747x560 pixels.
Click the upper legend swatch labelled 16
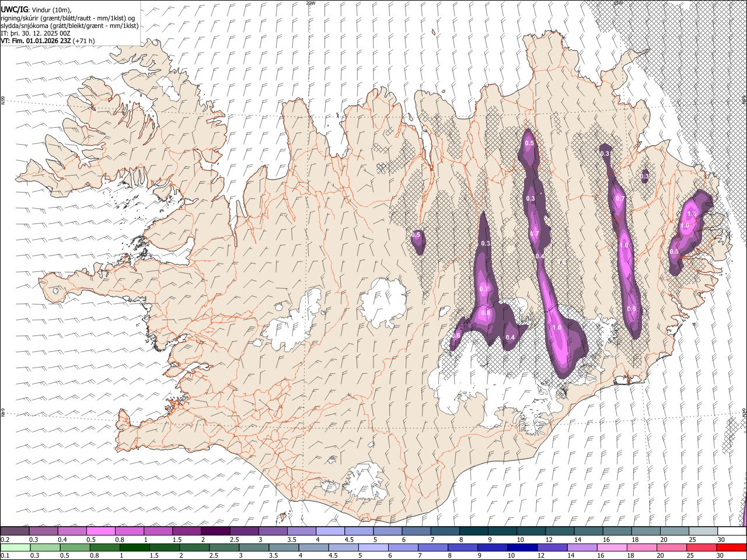[616, 531]
